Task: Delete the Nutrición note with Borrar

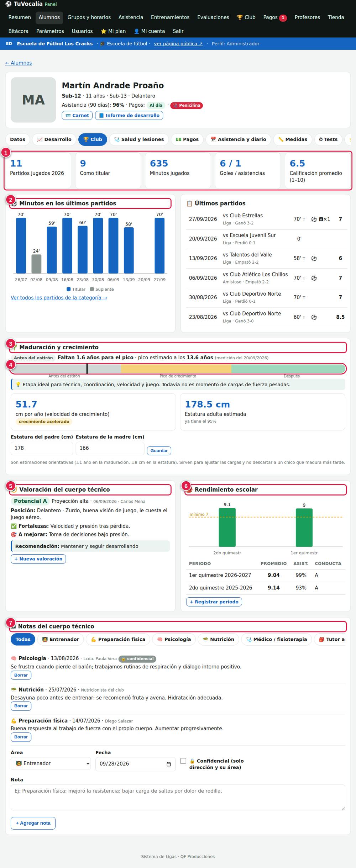Action: click(21, 706)
